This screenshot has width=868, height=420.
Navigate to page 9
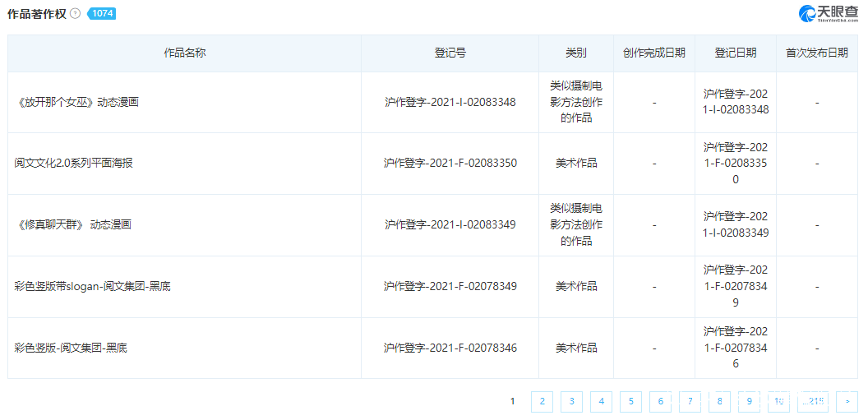pos(749,401)
